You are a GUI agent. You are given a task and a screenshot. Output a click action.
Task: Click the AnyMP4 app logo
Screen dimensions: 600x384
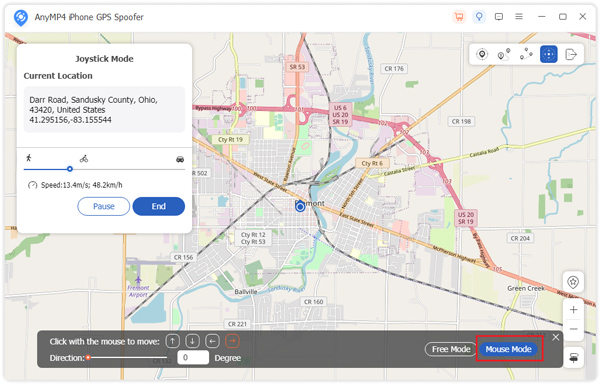tap(21, 17)
